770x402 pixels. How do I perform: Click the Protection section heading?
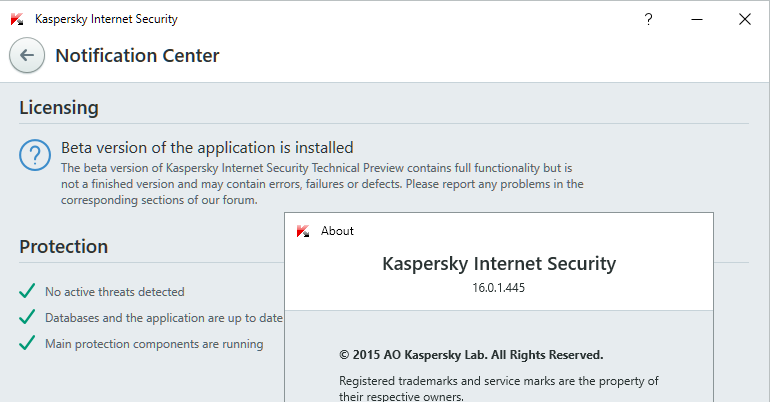pyautogui.click(x=63, y=246)
